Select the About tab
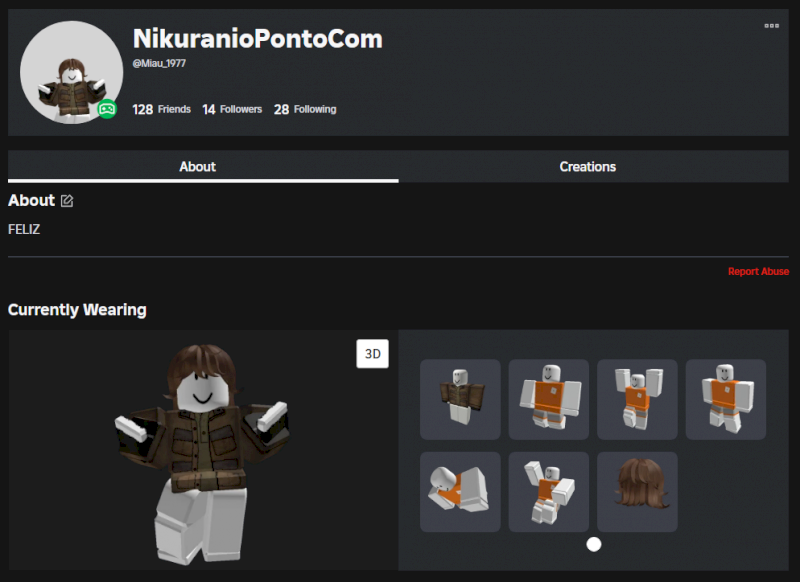The height and width of the screenshot is (582, 800). 197,167
